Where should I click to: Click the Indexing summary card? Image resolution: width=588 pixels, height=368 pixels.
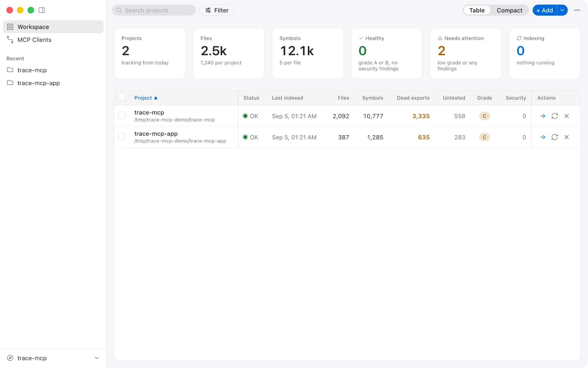545,53
